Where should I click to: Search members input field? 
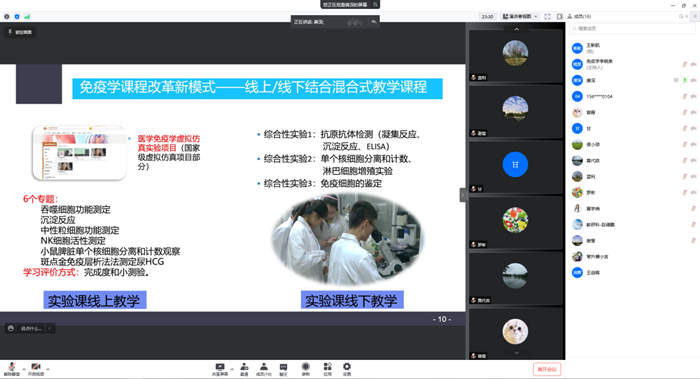click(632, 29)
